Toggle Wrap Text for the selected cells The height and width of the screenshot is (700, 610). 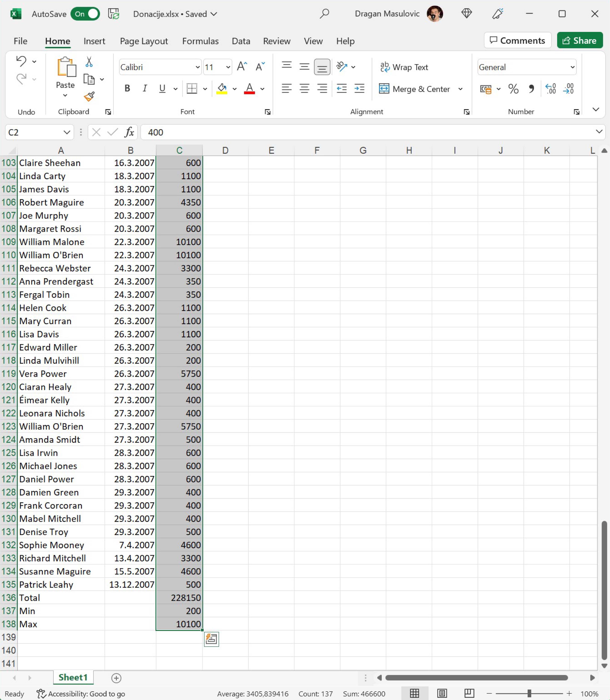404,67
